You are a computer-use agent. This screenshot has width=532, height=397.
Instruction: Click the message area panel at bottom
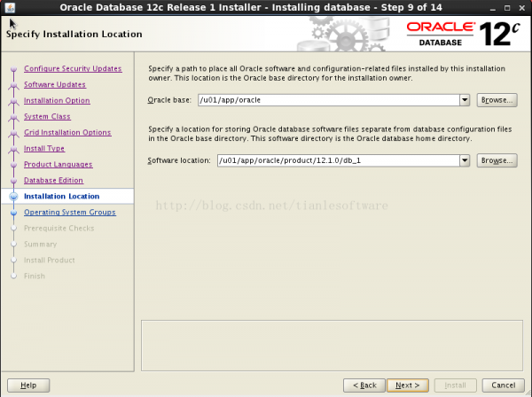click(332, 346)
